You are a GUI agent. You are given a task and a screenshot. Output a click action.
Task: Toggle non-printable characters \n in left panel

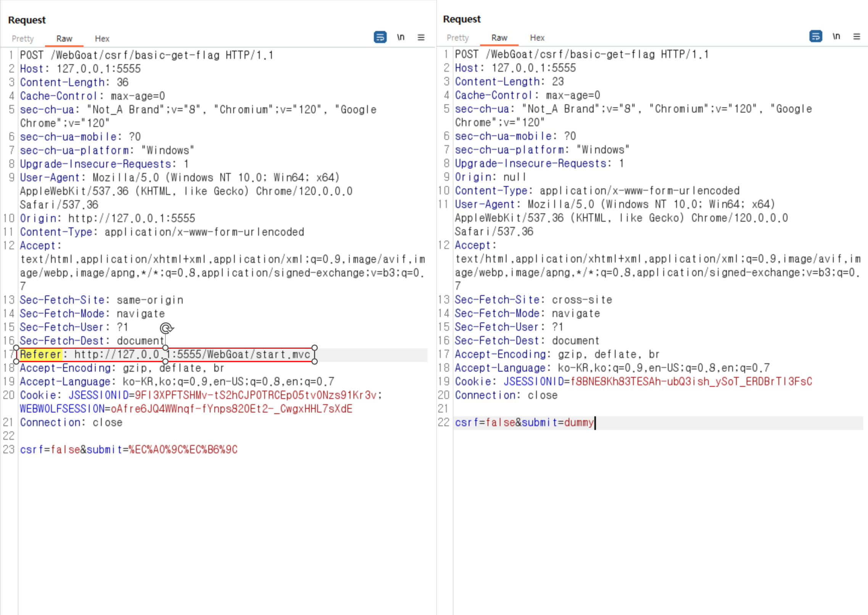[400, 37]
